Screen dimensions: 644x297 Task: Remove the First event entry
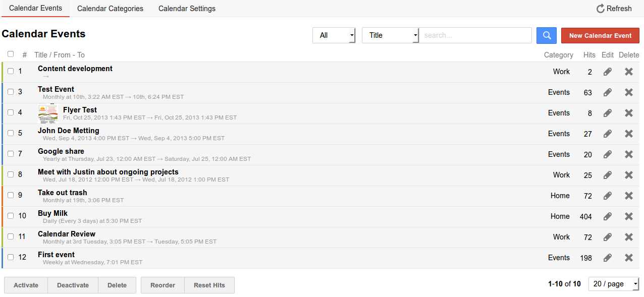[x=629, y=258]
